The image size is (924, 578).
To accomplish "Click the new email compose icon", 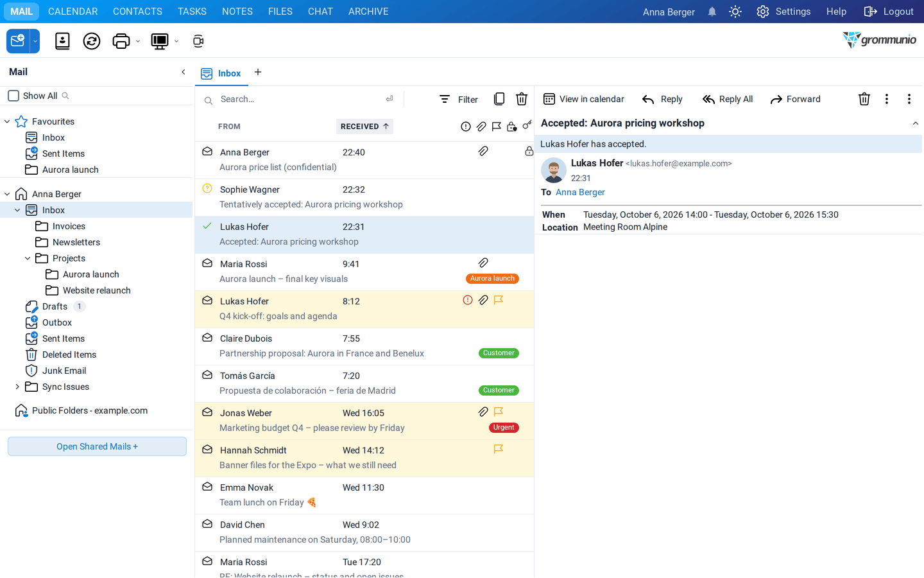I will (x=18, y=40).
